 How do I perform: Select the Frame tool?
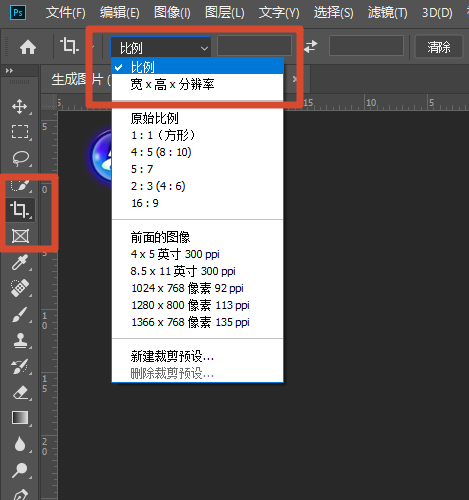(x=20, y=236)
